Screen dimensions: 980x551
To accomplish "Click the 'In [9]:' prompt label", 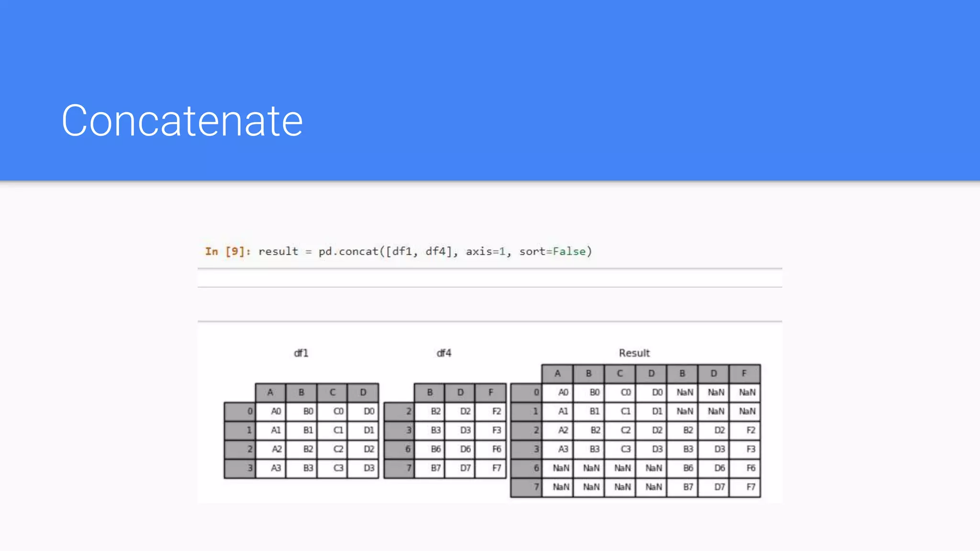I will (228, 252).
